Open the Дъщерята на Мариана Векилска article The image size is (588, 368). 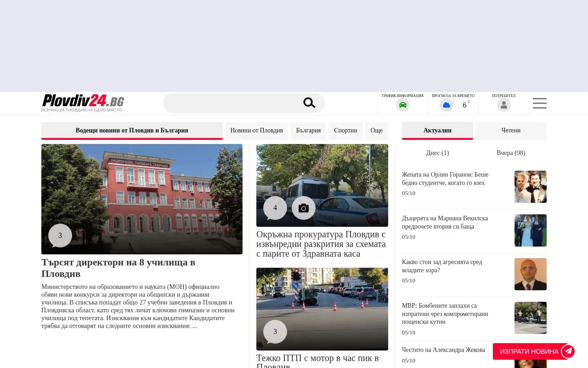pyautogui.click(x=445, y=222)
